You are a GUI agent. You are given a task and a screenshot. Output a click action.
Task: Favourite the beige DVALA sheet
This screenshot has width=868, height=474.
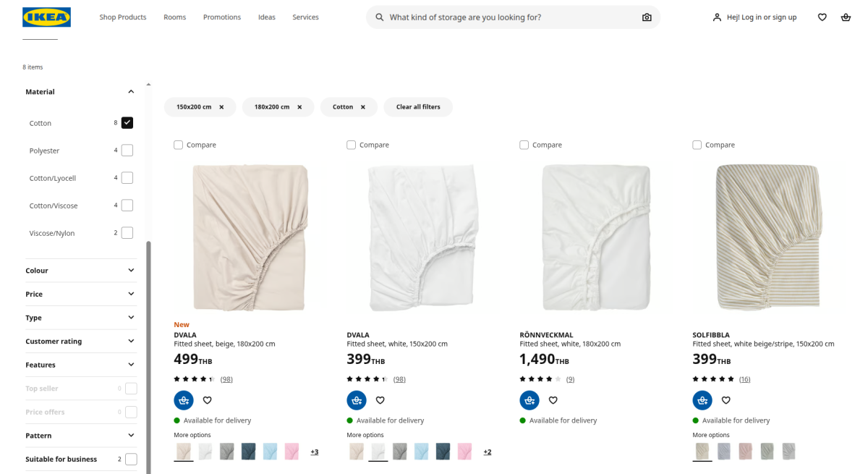[208, 400]
